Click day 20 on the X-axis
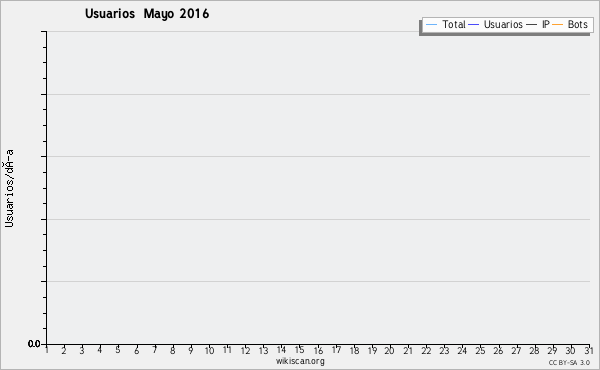The image size is (600, 370). 390,350
